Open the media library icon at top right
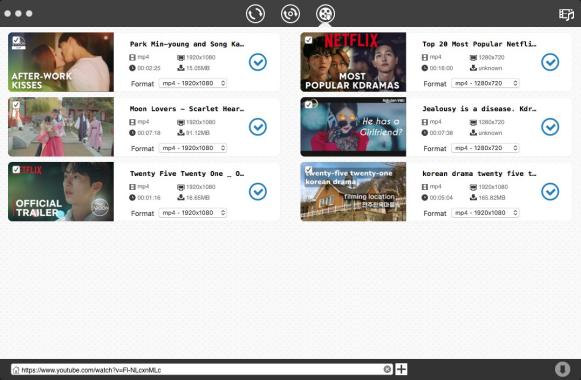 [566, 14]
